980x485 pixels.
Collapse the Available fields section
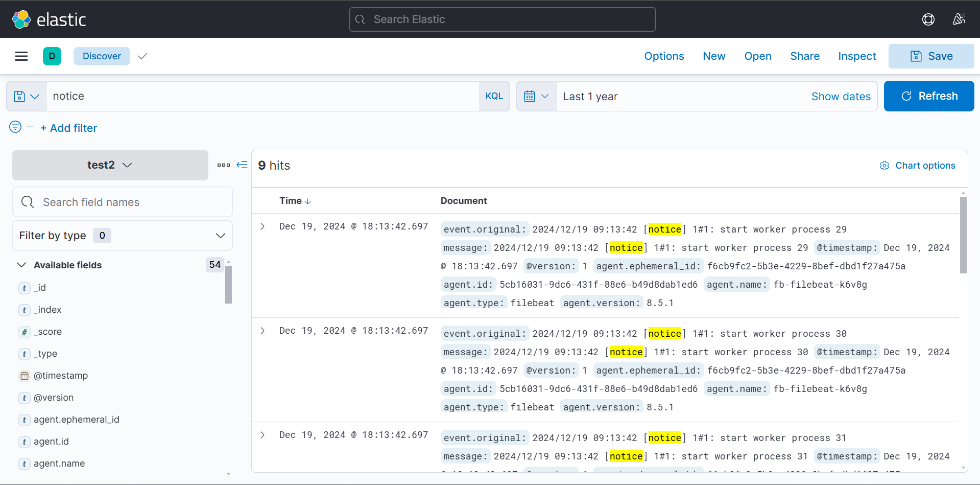[21, 265]
